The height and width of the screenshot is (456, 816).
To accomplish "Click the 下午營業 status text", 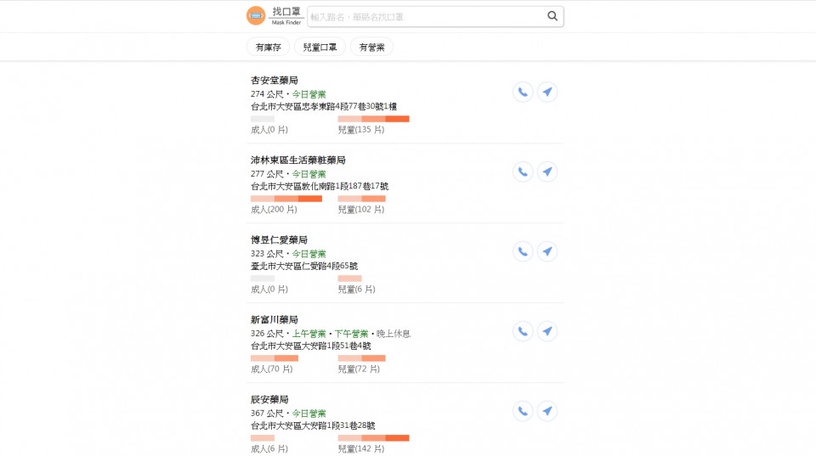I will (x=351, y=334).
